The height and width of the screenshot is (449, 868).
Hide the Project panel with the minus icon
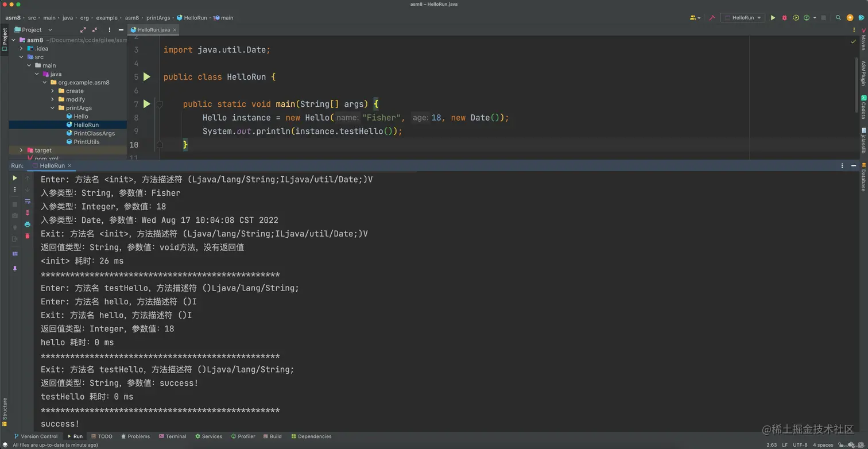(x=121, y=30)
